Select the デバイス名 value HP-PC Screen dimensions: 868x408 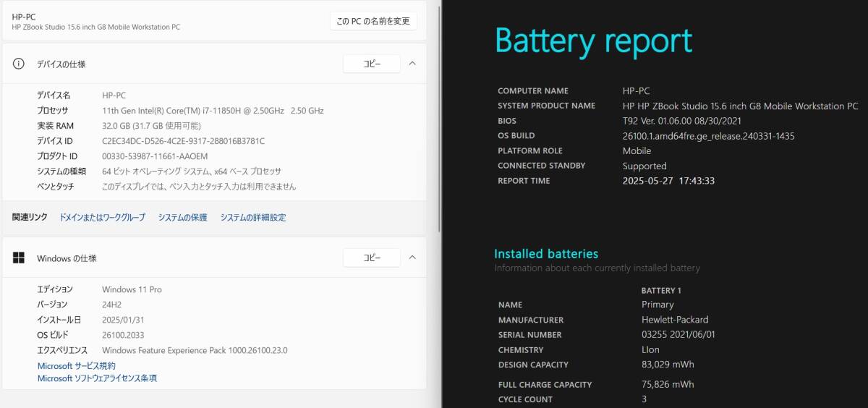(114, 95)
